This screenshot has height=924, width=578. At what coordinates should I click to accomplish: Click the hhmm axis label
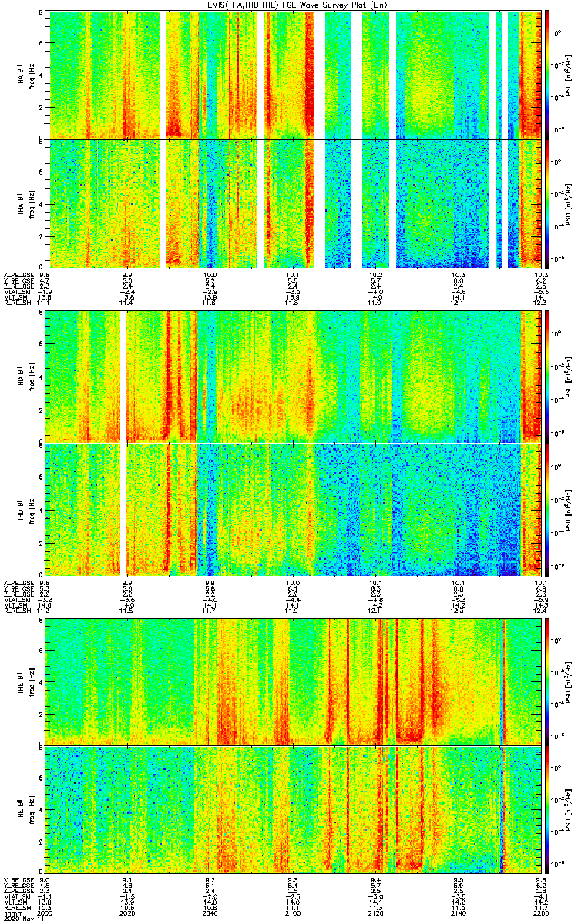coord(12,913)
